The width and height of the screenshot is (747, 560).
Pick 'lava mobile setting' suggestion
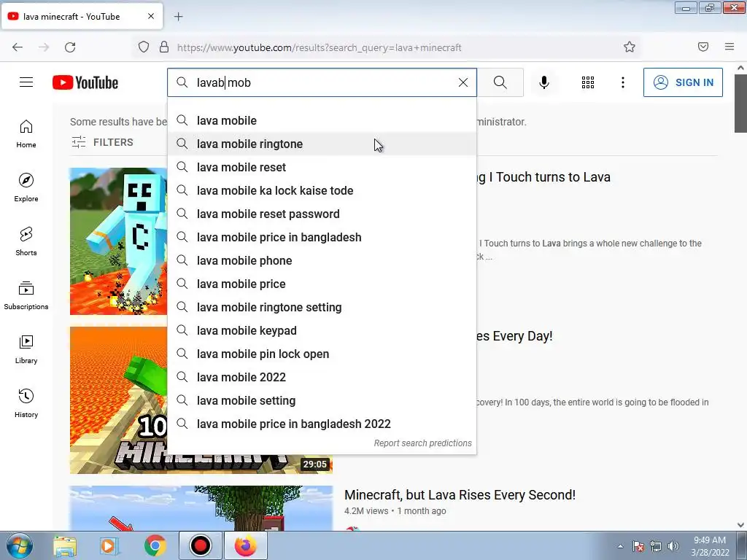click(322, 400)
